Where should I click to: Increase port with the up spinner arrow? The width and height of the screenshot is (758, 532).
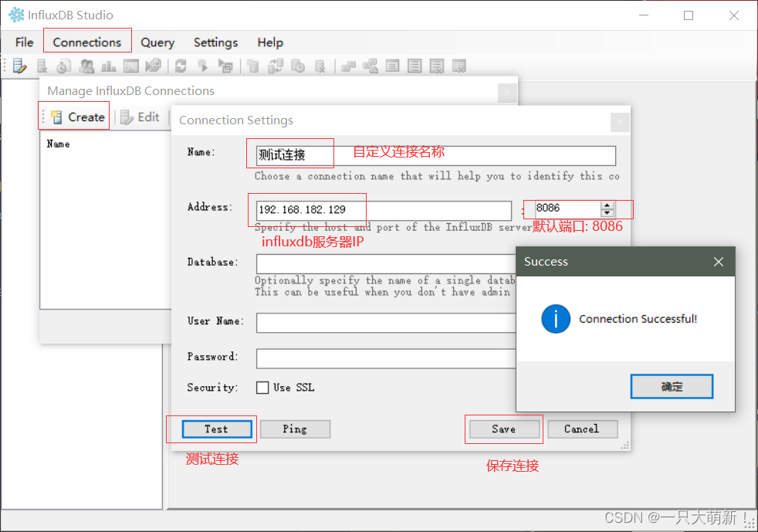tap(607, 205)
